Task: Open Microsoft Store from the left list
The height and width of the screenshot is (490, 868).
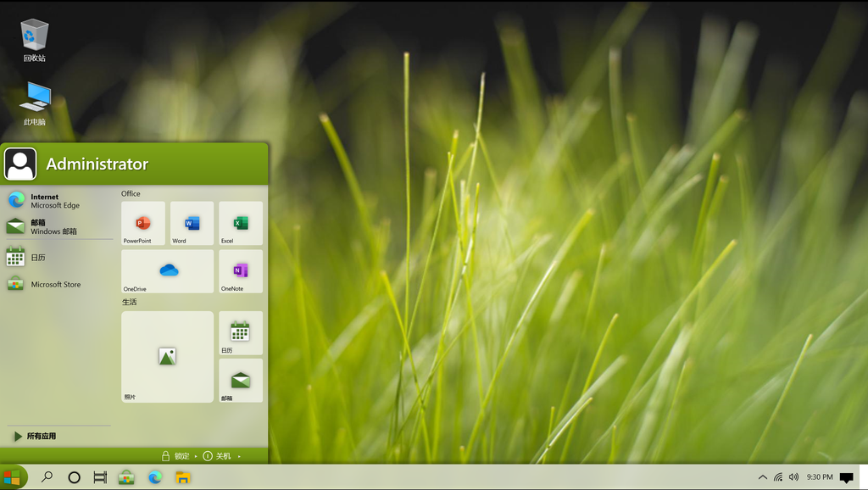Action: (55, 285)
